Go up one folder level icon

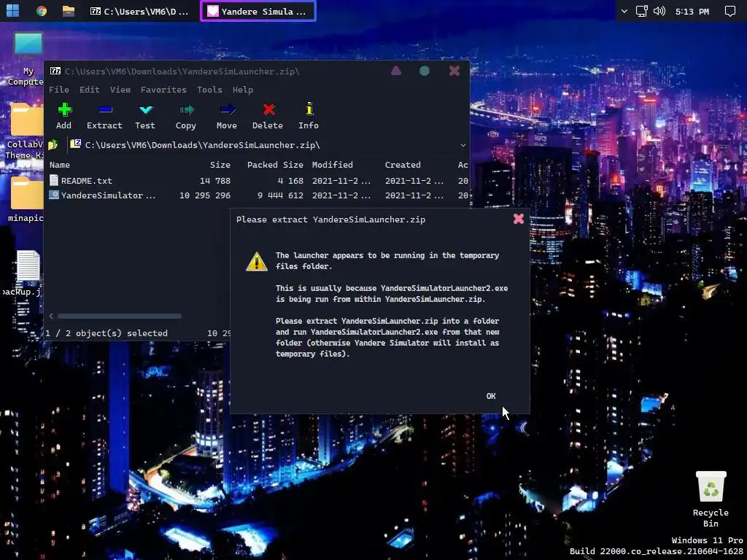point(53,145)
